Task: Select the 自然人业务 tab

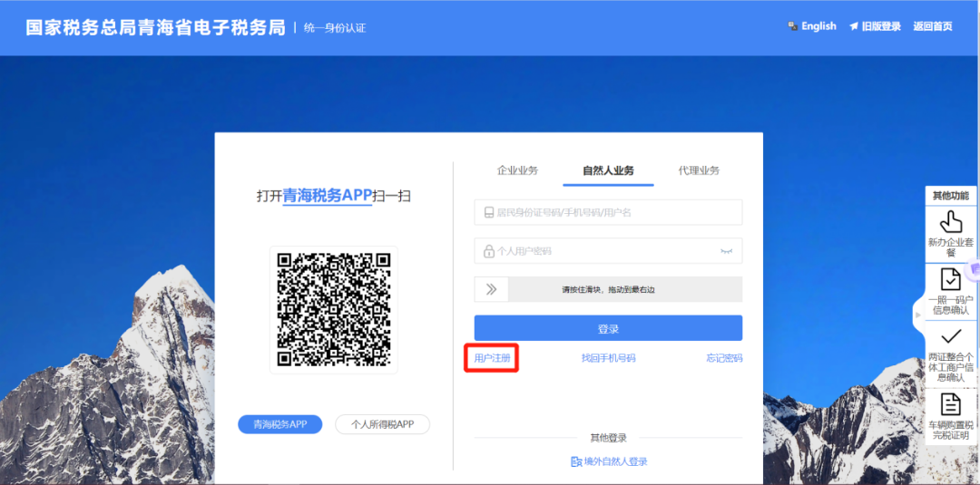Action: [x=608, y=170]
